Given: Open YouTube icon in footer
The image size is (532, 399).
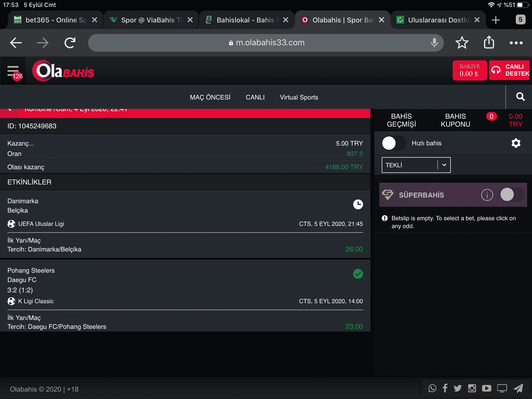Looking at the screenshot, I should coord(486,388).
